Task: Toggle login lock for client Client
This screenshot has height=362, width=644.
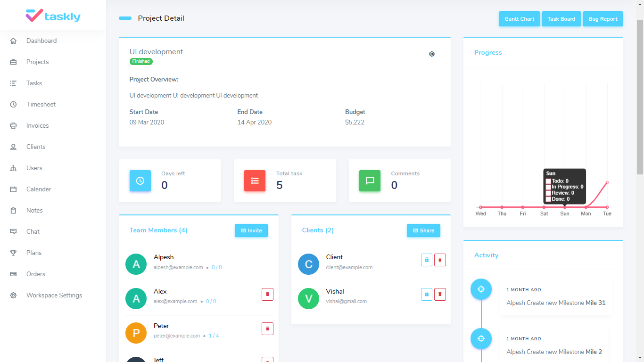Action: pyautogui.click(x=426, y=260)
